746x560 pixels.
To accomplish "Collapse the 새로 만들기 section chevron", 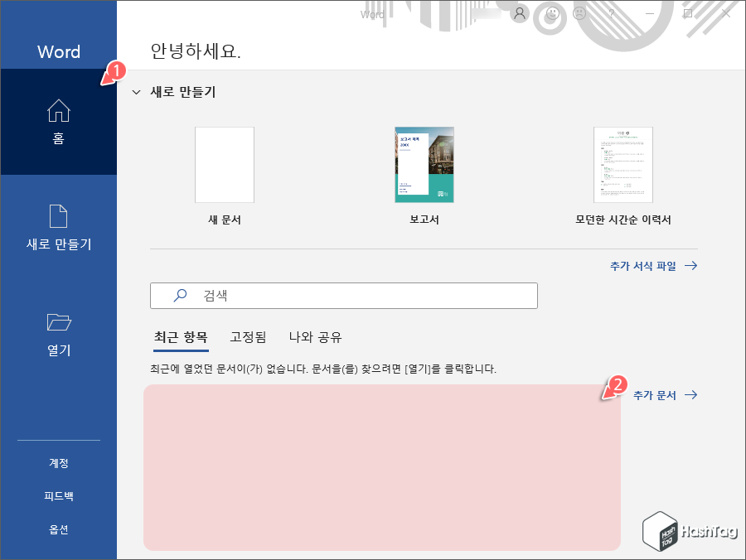I will pyautogui.click(x=135, y=94).
